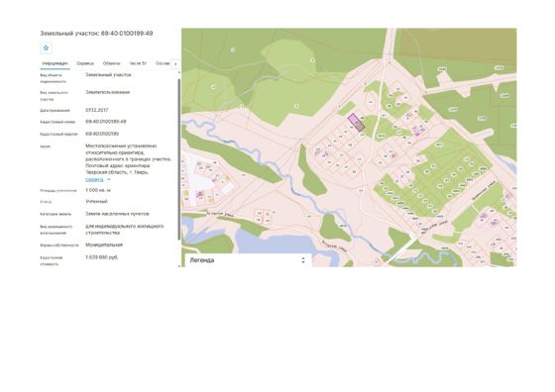Switch to the Сервисы tab
Image resolution: width=555 pixels, height=392 pixels.
(85, 63)
